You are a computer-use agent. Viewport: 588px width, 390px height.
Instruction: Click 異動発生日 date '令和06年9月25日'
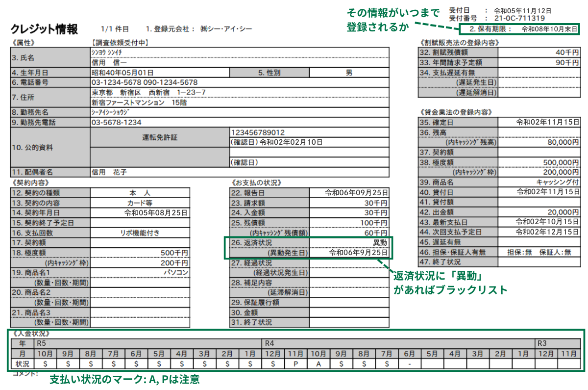coord(359,253)
